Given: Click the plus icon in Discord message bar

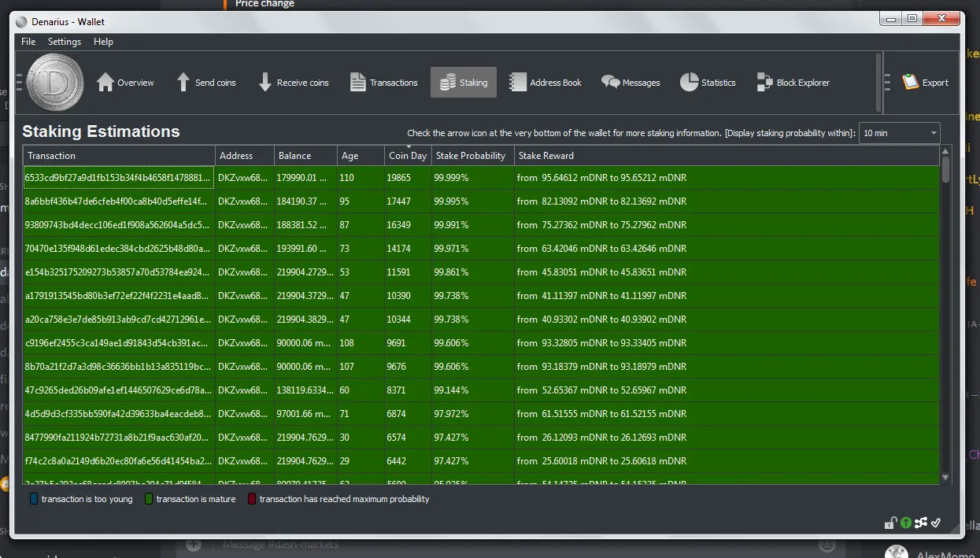Looking at the screenshot, I should point(194,545).
